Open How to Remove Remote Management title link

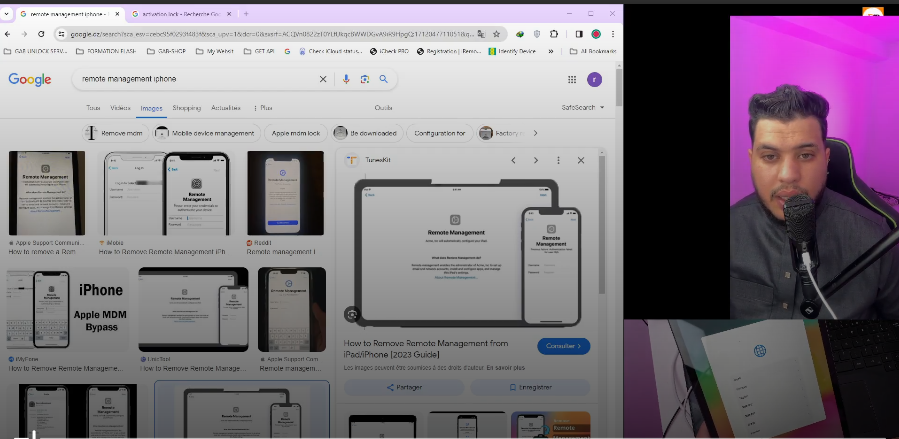coord(425,348)
